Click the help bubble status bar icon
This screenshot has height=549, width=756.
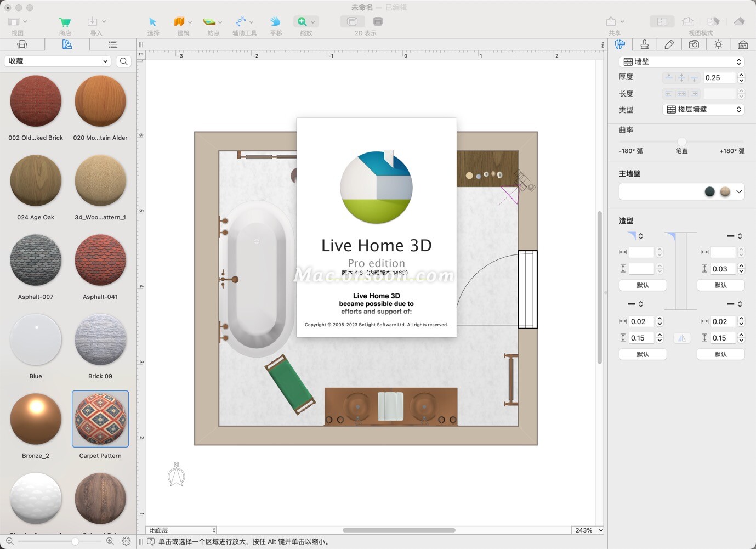(x=151, y=541)
